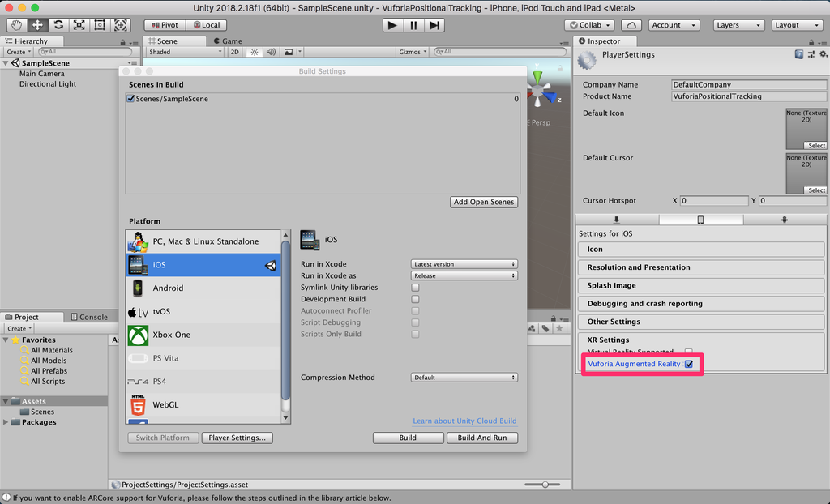The height and width of the screenshot is (504, 830).
Task: Click the Play button
Action: 392,25
